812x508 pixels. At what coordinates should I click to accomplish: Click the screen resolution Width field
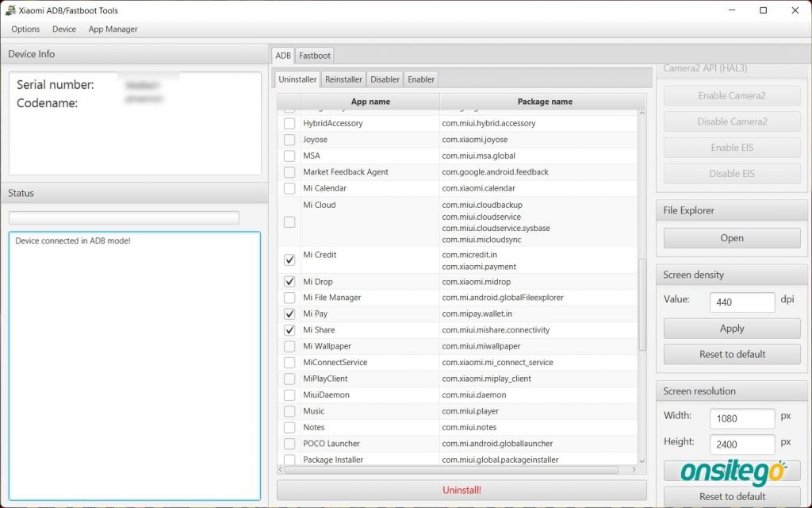742,418
